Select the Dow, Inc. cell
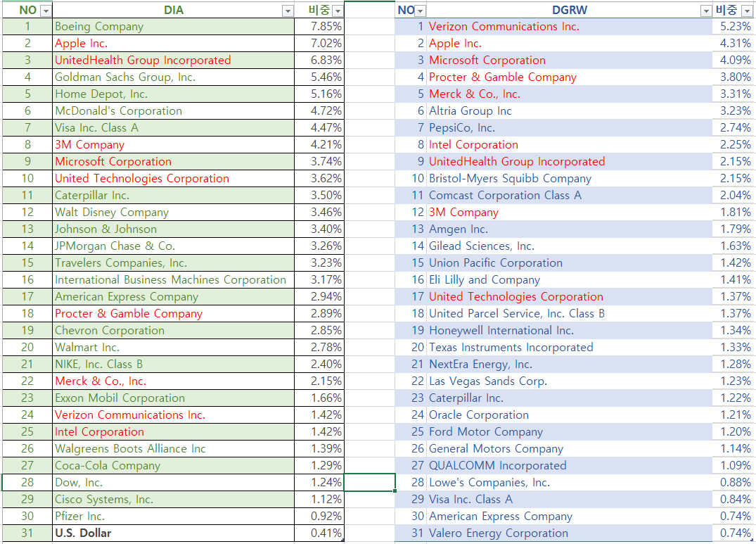Image resolution: width=756 pixels, height=544 pixels. coord(173,482)
